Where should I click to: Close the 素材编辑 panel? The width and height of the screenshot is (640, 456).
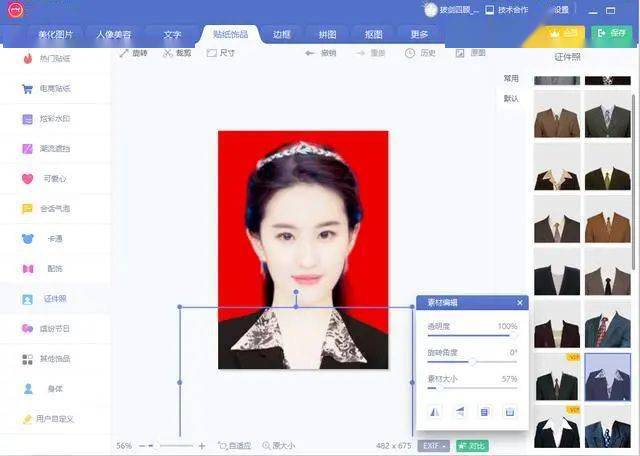click(x=520, y=303)
